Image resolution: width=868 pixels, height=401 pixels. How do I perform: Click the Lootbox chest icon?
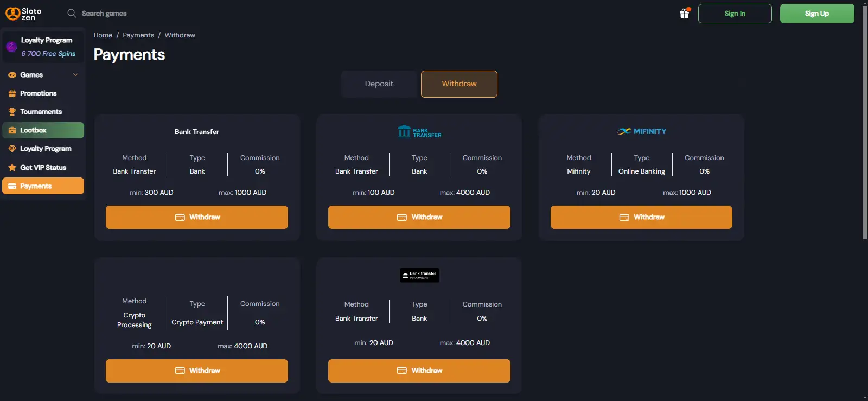(x=12, y=130)
